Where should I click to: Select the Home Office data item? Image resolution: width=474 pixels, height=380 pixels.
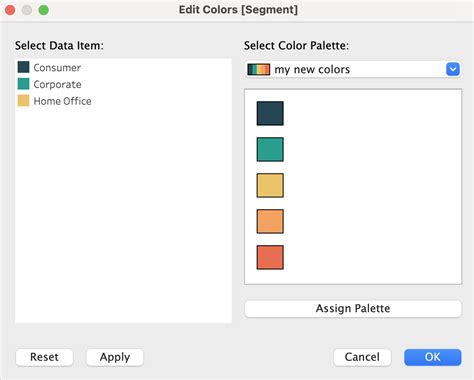coord(123,101)
